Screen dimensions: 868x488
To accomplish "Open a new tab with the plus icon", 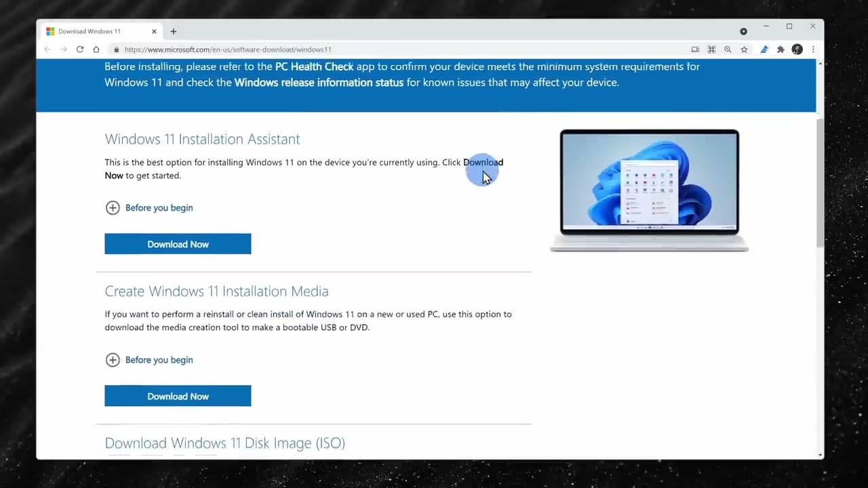I will coord(174,31).
